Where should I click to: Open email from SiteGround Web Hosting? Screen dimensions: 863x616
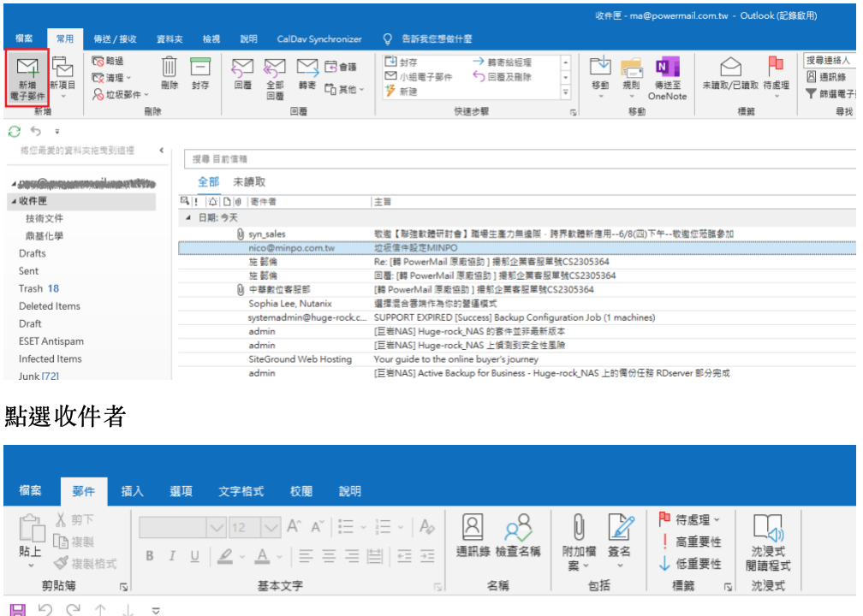(x=517, y=359)
